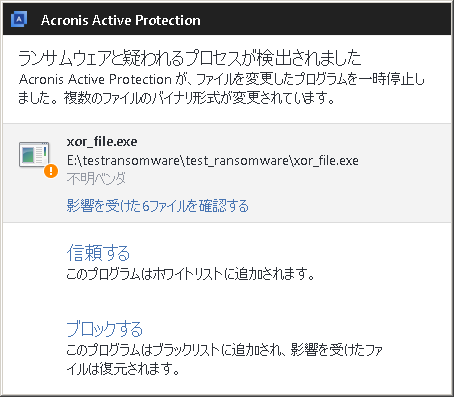Click the Acronis Active Protection title text
Screen dimensions: 454x397
(x=121, y=20)
